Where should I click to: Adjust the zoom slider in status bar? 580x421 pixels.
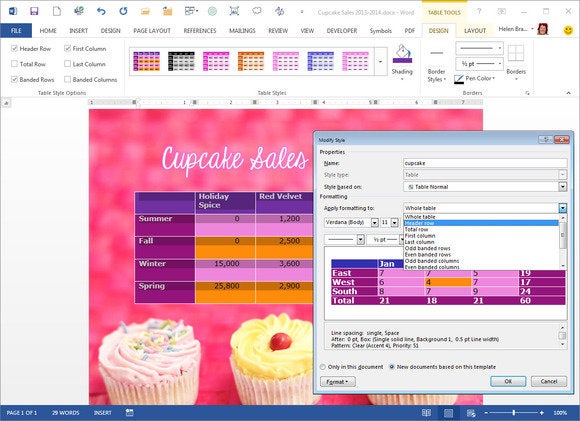coord(514,413)
